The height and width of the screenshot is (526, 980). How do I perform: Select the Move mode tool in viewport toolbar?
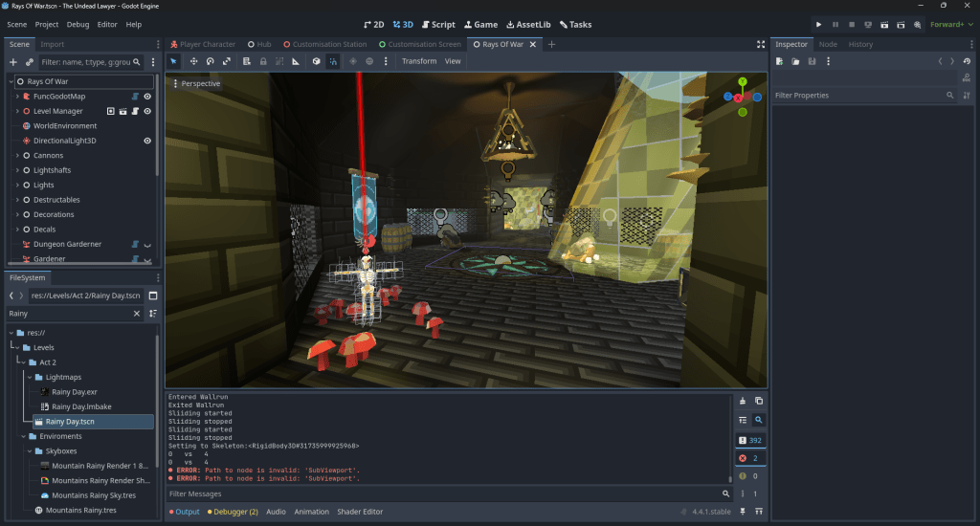[194, 61]
